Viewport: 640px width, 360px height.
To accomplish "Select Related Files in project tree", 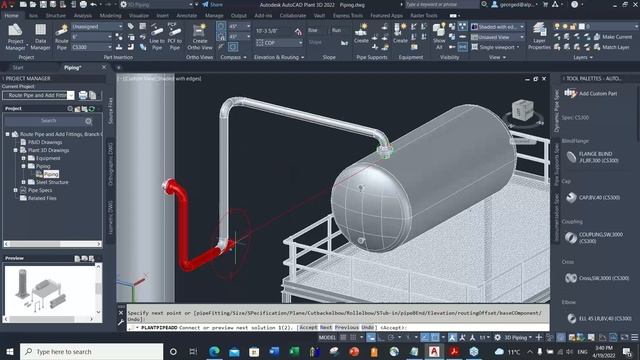I will [x=42, y=198].
